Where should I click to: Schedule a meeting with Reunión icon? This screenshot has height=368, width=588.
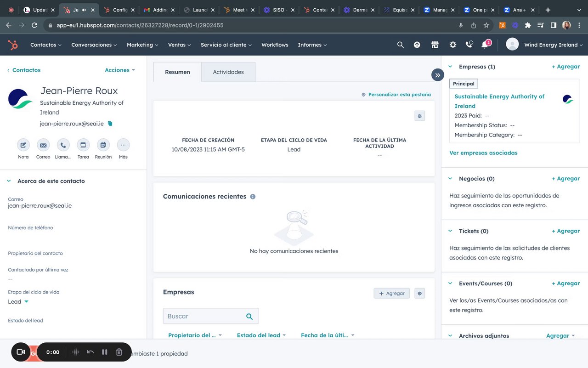tap(103, 145)
